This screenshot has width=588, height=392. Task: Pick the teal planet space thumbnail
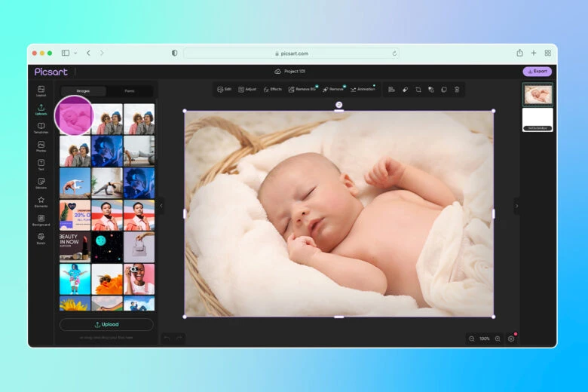[x=107, y=247]
